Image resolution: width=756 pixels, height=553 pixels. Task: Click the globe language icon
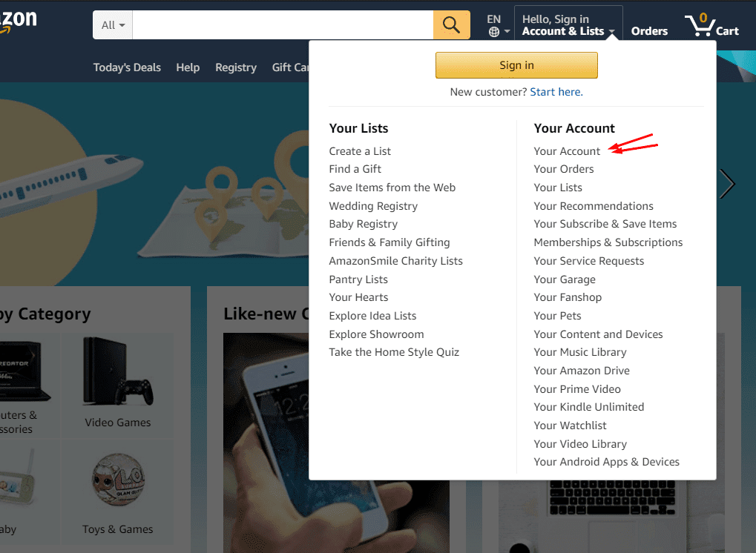click(494, 32)
